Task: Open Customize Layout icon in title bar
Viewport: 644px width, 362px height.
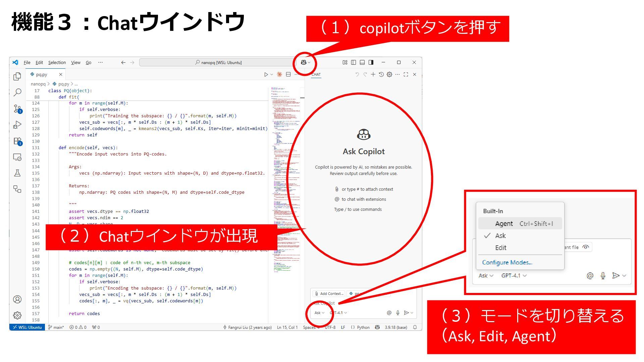Action: coord(345,62)
